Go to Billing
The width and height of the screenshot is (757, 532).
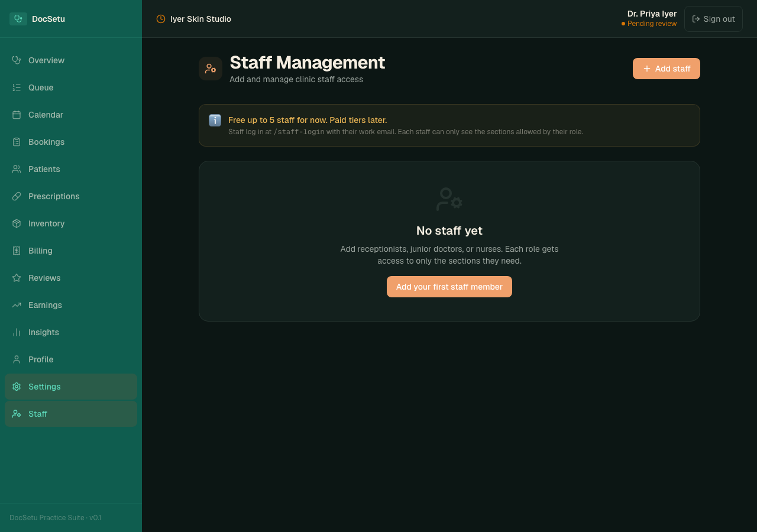[71, 251]
